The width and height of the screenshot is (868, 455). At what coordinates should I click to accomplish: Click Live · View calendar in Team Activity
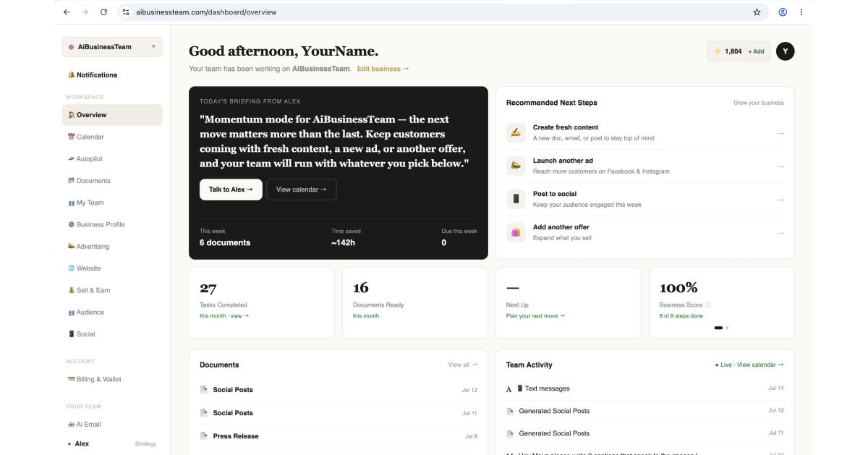749,365
